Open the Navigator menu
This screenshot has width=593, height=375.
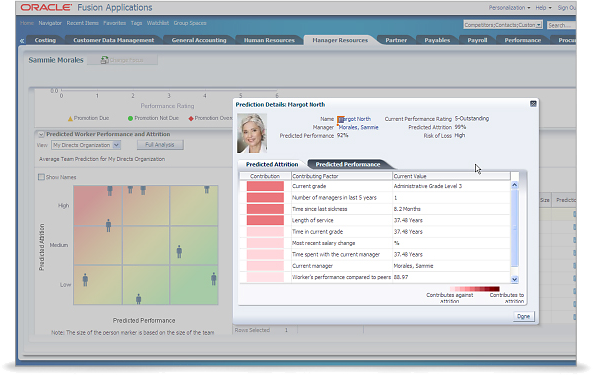(x=50, y=23)
